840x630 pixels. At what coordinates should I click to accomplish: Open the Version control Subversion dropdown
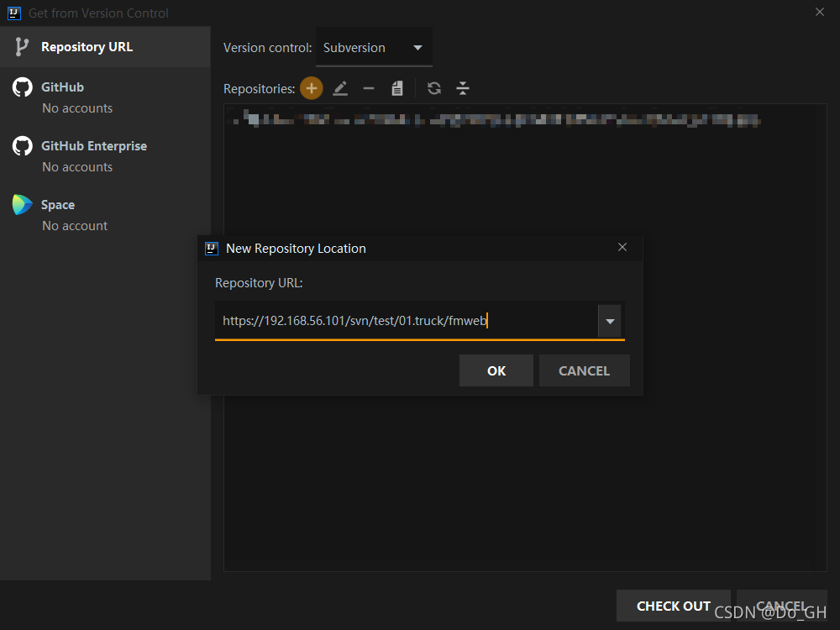coord(374,48)
